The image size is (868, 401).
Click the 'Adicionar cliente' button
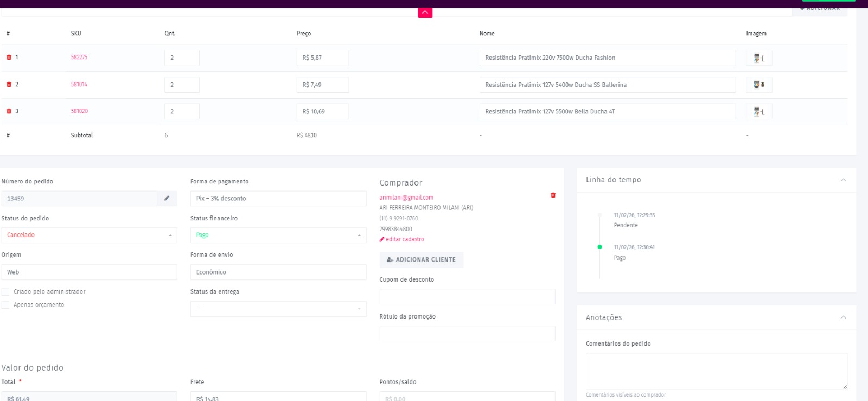(421, 260)
